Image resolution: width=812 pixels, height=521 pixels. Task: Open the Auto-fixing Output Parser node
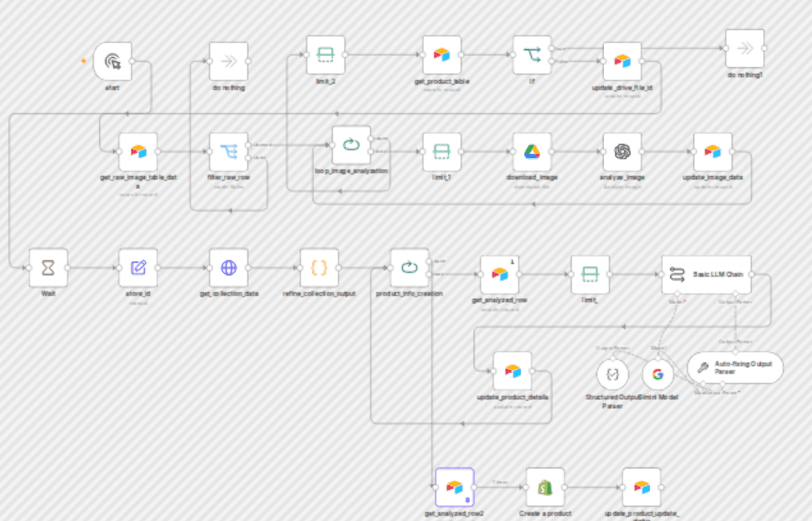(x=735, y=368)
